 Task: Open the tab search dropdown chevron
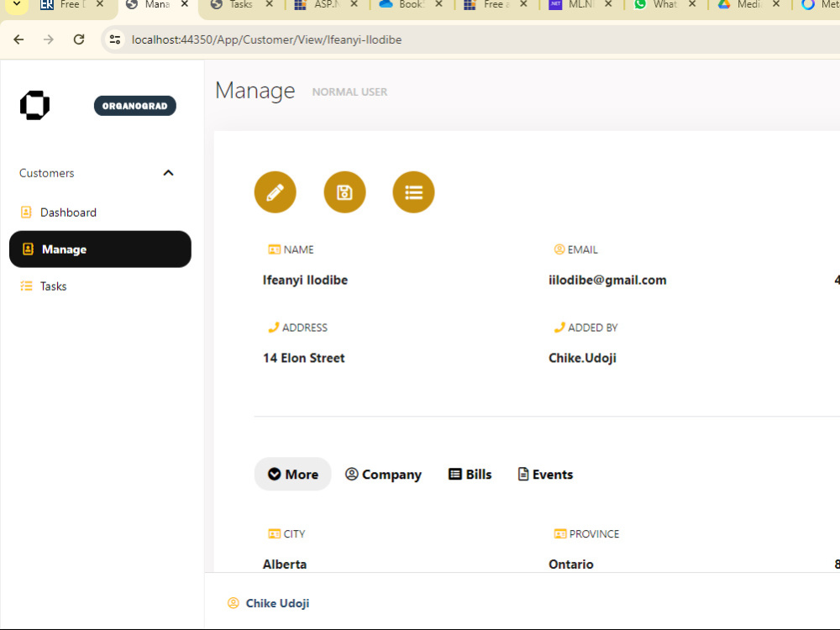17,5
